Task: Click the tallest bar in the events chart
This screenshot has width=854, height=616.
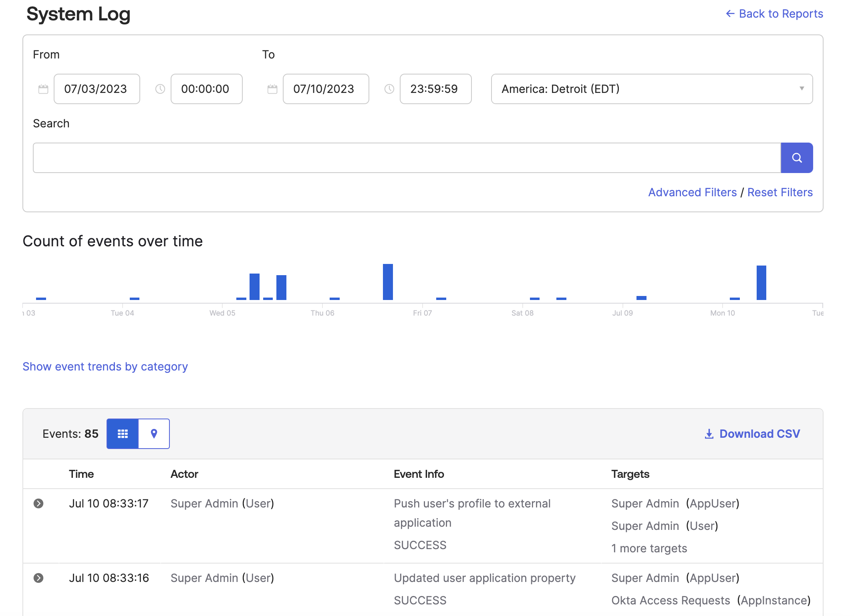Action: coord(387,280)
